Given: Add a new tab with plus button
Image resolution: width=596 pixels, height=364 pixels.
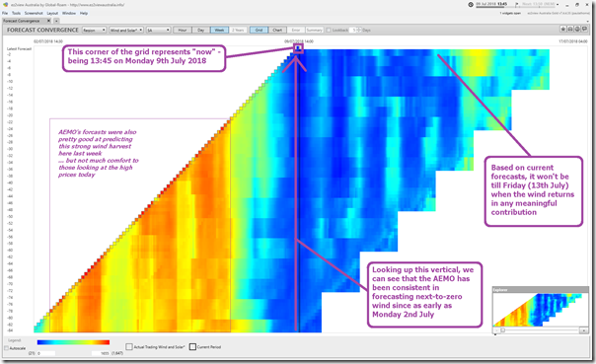Looking at the screenshot, I should 56,21.
